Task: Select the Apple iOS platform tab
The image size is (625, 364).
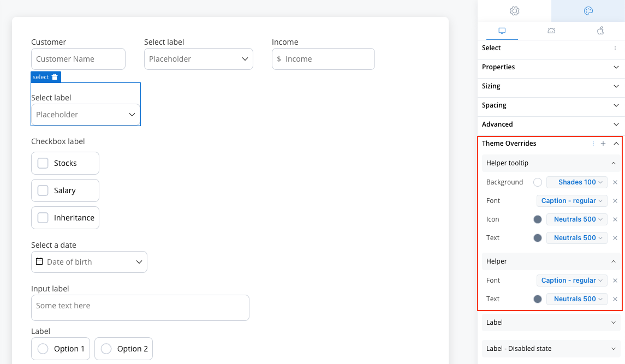Action: point(600,31)
